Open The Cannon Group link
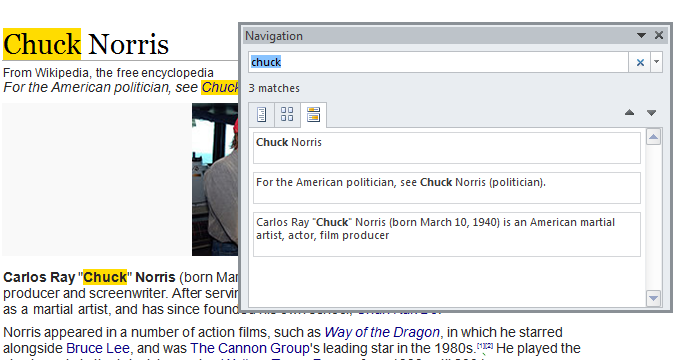The width and height of the screenshot is (679, 360). (x=250, y=348)
